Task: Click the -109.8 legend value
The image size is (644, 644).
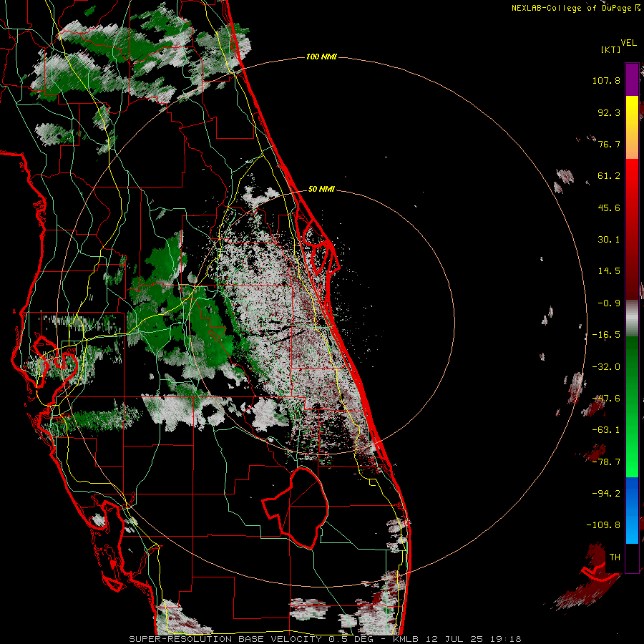Action: coord(603,525)
